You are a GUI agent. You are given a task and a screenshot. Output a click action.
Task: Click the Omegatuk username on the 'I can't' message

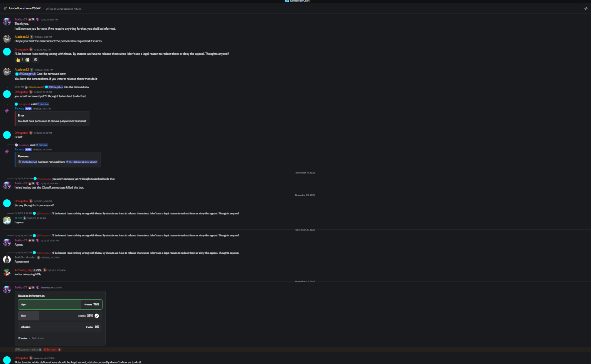(x=21, y=133)
